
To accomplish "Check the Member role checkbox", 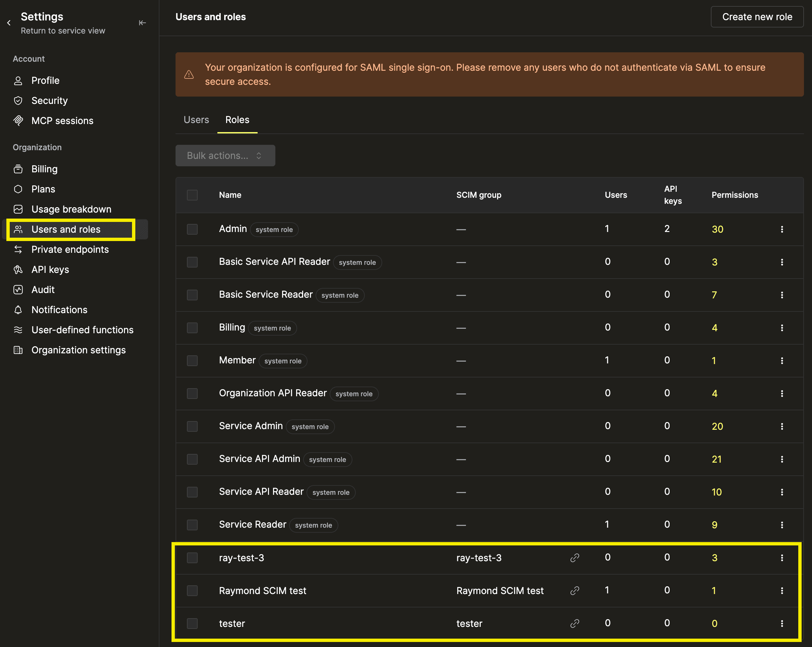I will (193, 361).
